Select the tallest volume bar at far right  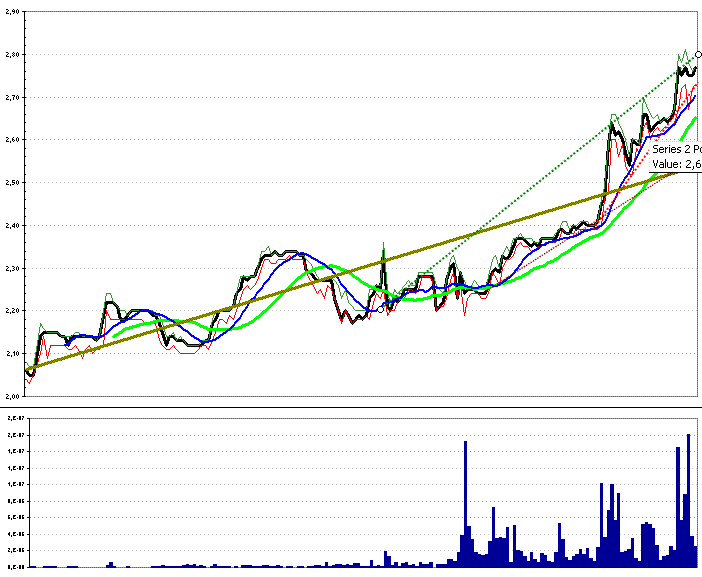point(689,500)
